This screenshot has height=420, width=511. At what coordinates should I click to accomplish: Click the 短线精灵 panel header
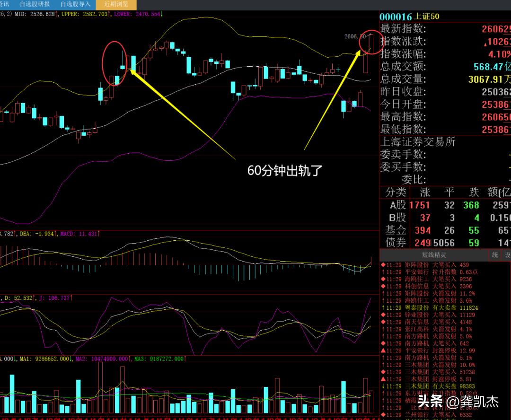click(x=434, y=255)
